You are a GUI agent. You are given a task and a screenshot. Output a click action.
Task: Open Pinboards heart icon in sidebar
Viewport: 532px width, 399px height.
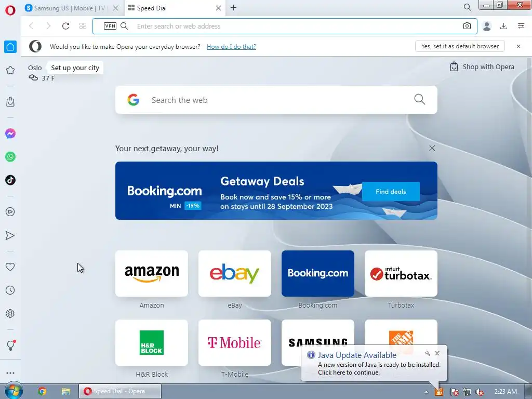tap(10, 267)
